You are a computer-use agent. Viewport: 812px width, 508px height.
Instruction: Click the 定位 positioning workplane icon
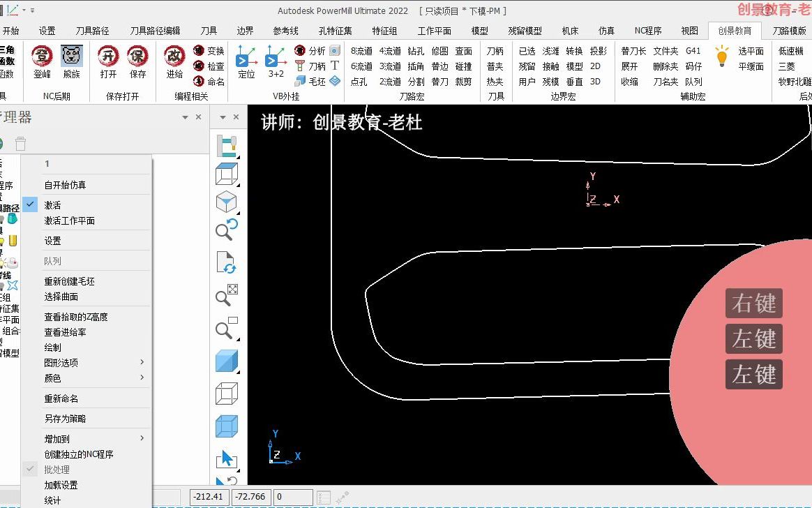tap(246, 56)
